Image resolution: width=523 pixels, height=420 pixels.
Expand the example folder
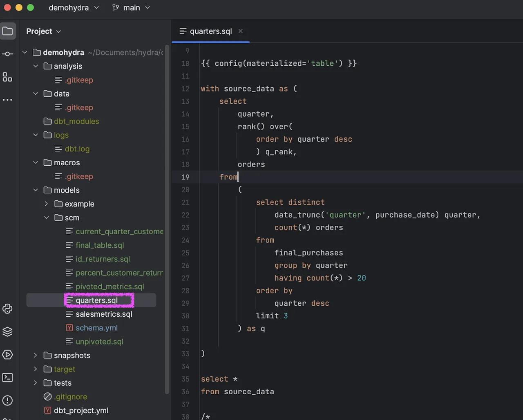47,204
